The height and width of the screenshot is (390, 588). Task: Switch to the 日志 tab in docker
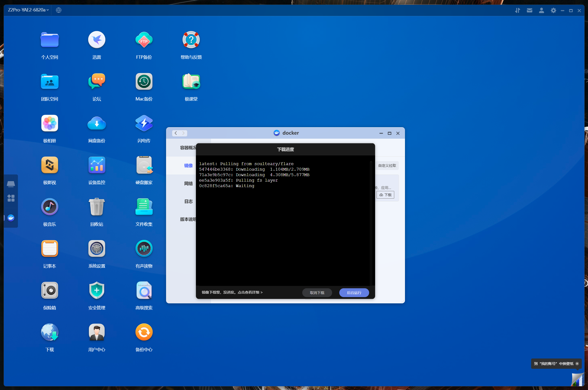click(188, 201)
